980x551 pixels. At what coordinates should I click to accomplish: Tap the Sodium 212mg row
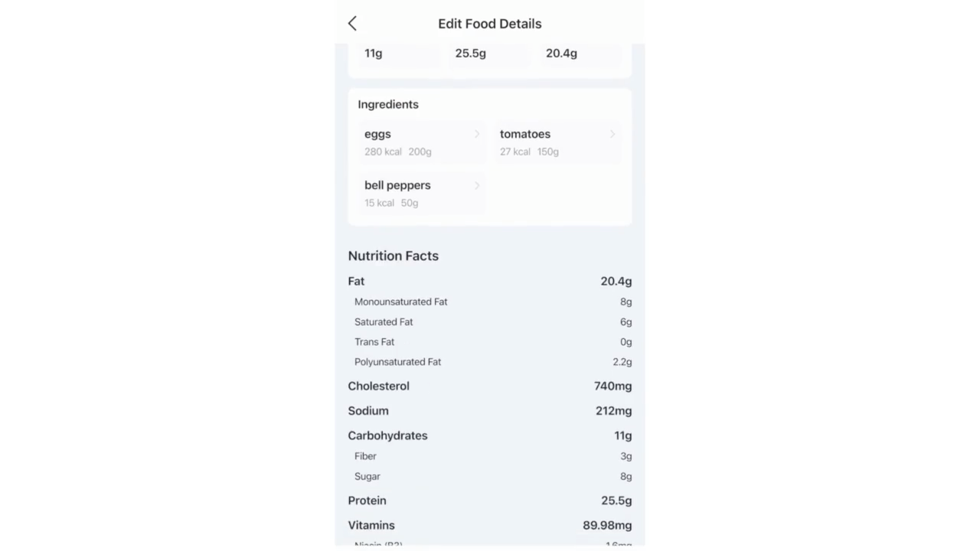[490, 411]
